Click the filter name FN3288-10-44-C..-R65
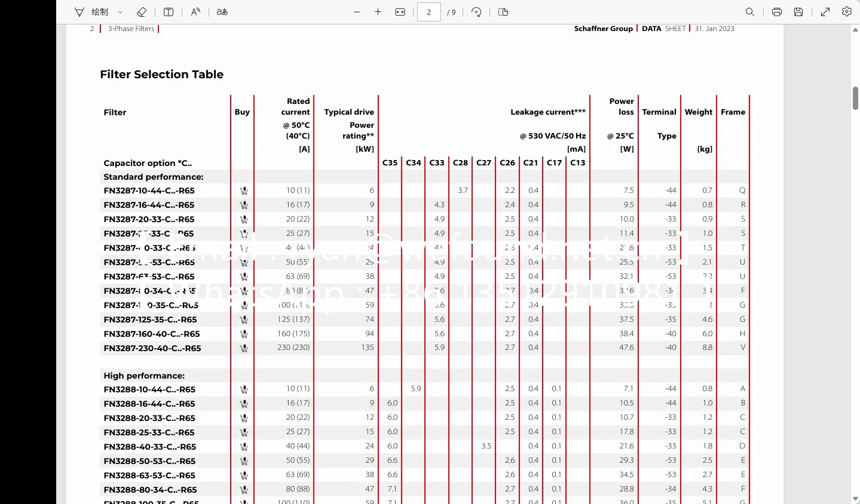This screenshot has height=504, width=860. tap(149, 389)
